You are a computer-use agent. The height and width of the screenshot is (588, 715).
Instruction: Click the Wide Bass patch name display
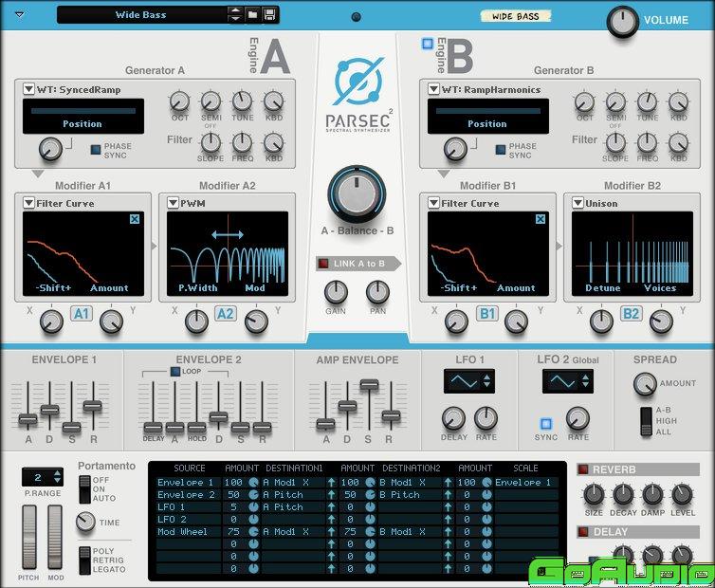141,14
